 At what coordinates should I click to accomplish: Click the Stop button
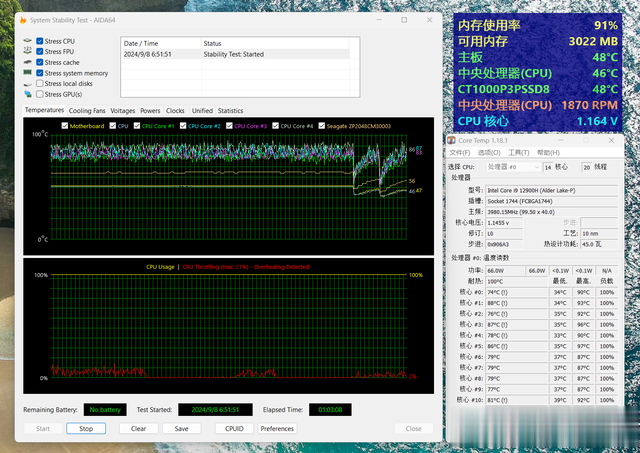click(x=86, y=429)
